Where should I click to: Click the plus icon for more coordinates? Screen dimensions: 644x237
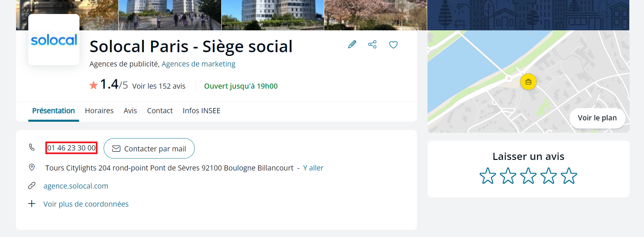pos(32,204)
